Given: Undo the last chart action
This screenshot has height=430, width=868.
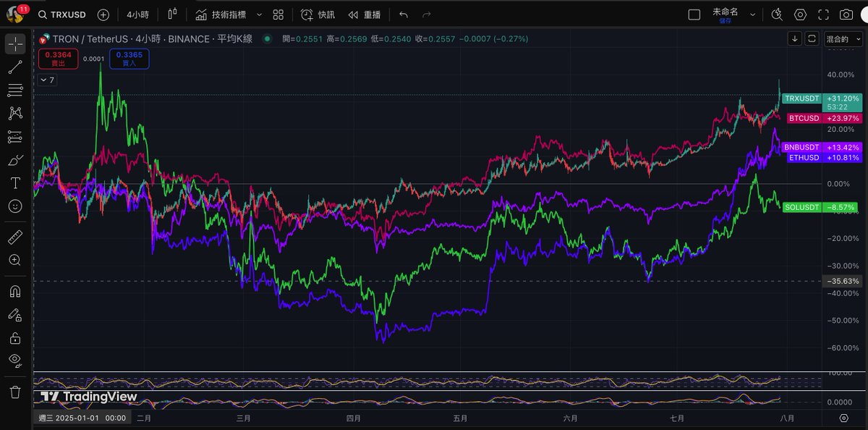Looking at the screenshot, I should (x=403, y=14).
